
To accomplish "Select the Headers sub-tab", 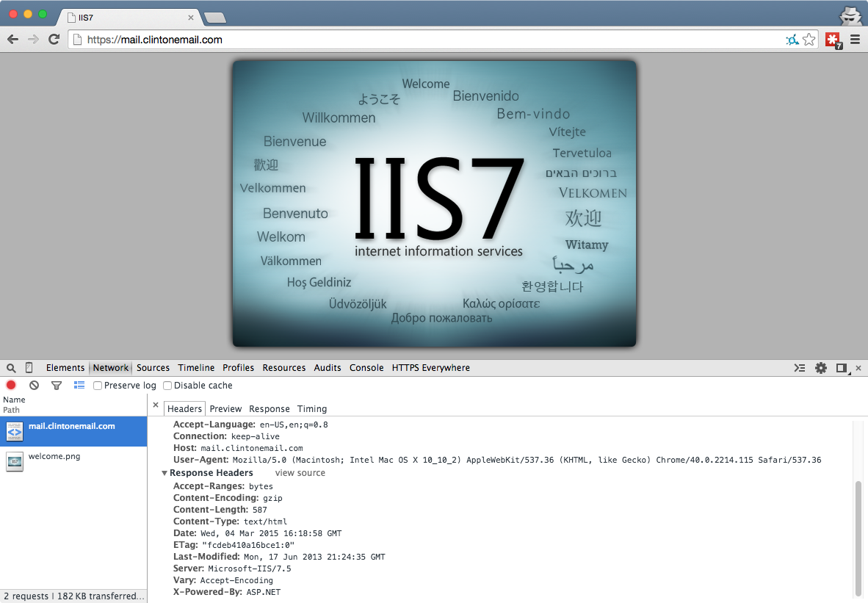I will click(x=184, y=408).
